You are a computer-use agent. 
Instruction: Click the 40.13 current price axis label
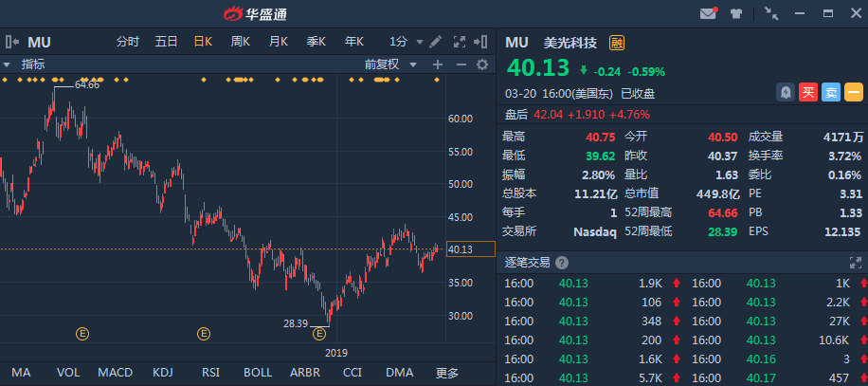(471, 249)
